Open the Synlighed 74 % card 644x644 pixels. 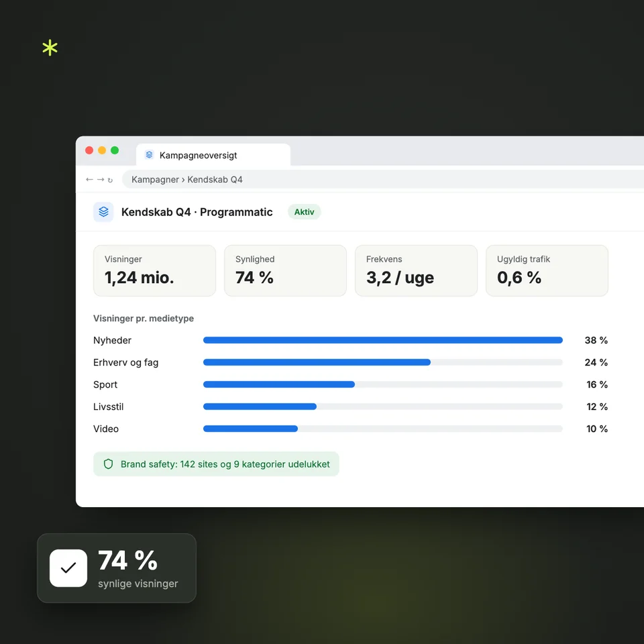coord(286,270)
